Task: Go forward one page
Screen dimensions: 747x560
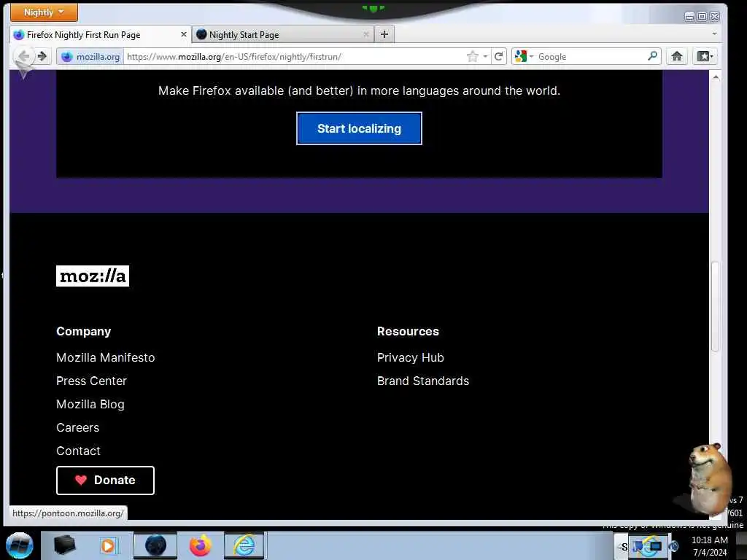Action: click(42, 56)
